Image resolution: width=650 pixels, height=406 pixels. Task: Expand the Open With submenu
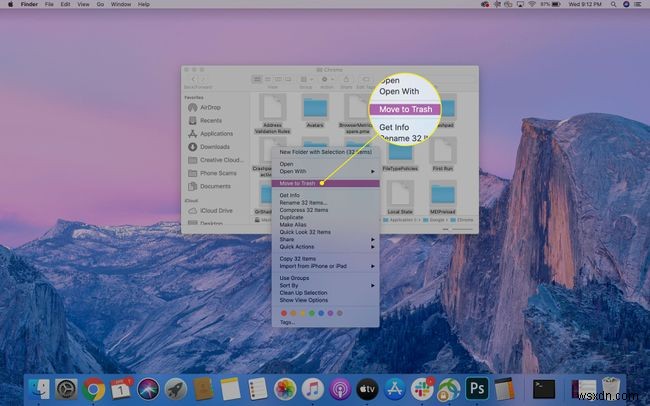[x=325, y=171]
